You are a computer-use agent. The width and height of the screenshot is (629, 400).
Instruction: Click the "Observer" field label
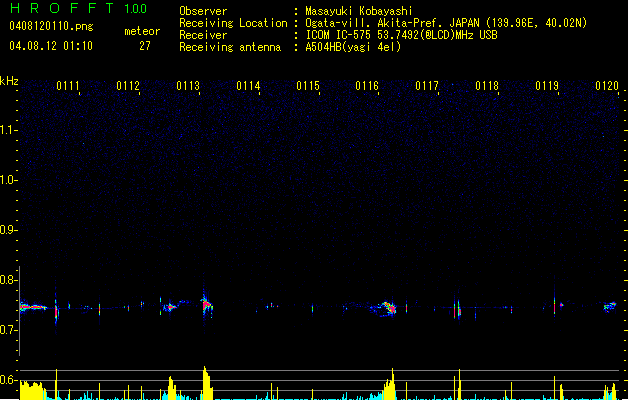coord(203,11)
